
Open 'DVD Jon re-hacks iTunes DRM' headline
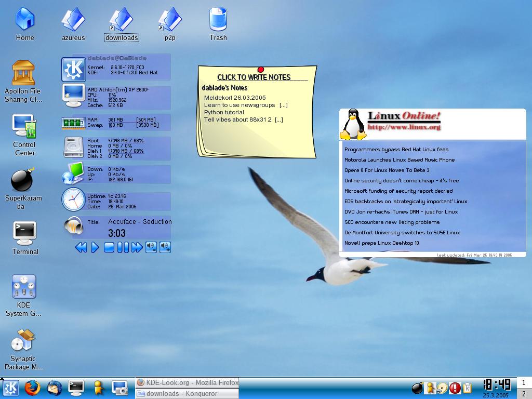point(401,212)
